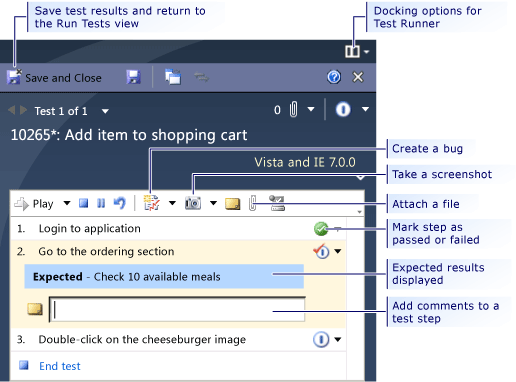
Task: Click the grayed-out double arrows icon
Action: point(201,77)
